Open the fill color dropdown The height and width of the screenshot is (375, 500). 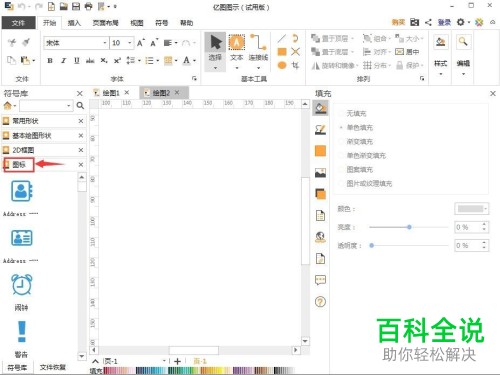pyautogui.click(x=472, y=209)
